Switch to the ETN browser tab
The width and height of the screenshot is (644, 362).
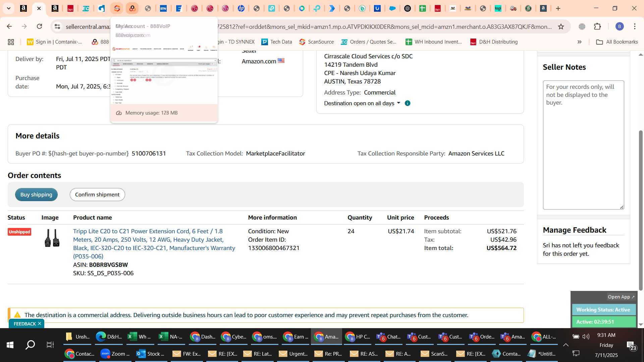[163, 8]
